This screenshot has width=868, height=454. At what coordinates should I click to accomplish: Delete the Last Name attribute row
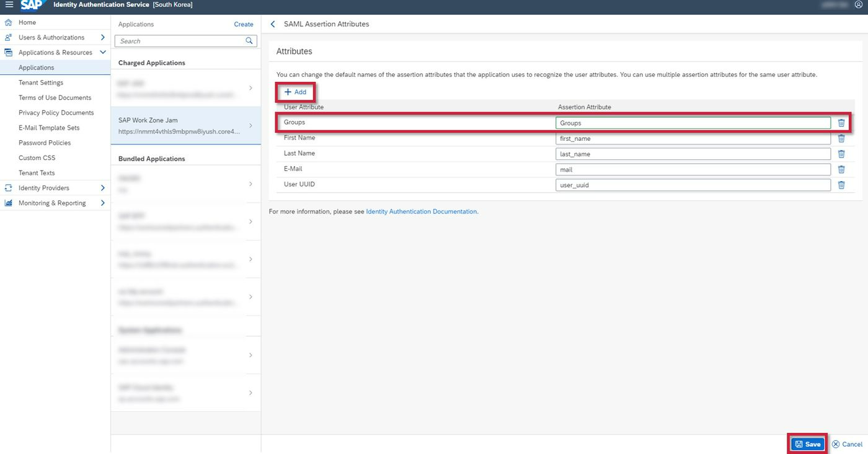841,154
